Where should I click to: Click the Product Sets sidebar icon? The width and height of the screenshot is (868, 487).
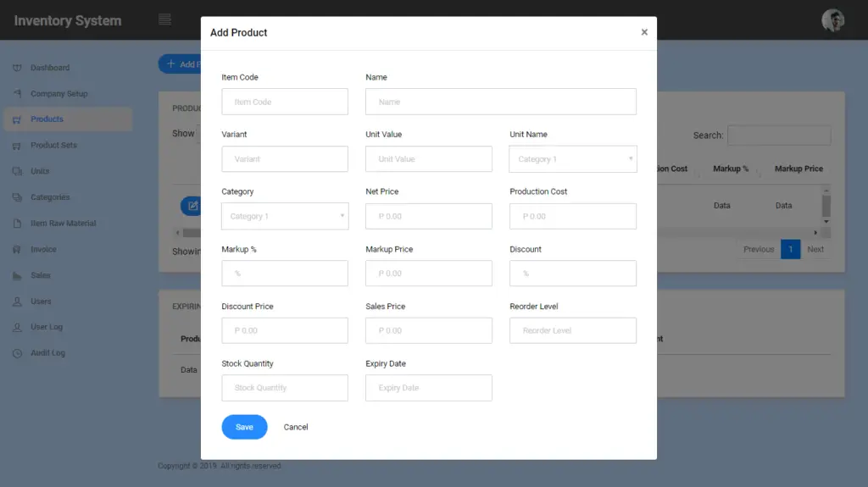click(17, 146)
